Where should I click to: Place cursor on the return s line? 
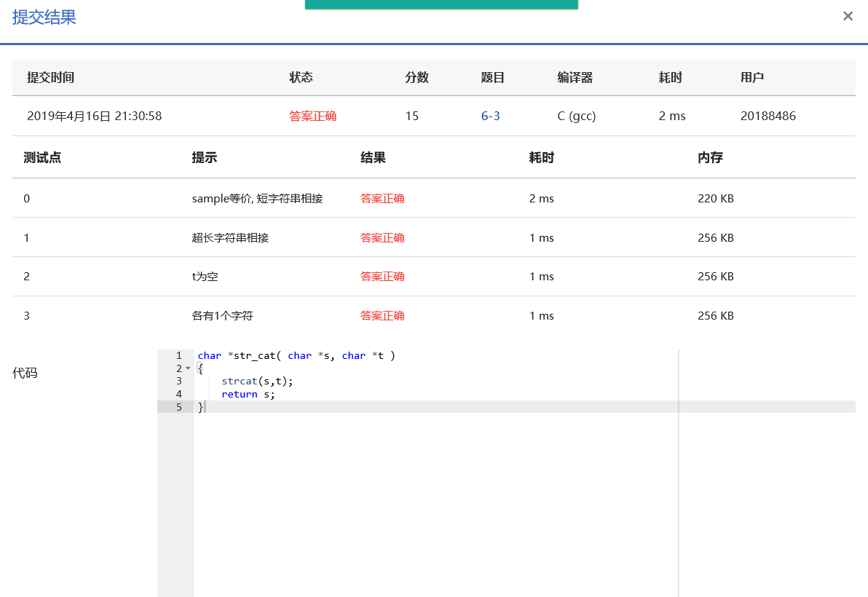(248, 394)
